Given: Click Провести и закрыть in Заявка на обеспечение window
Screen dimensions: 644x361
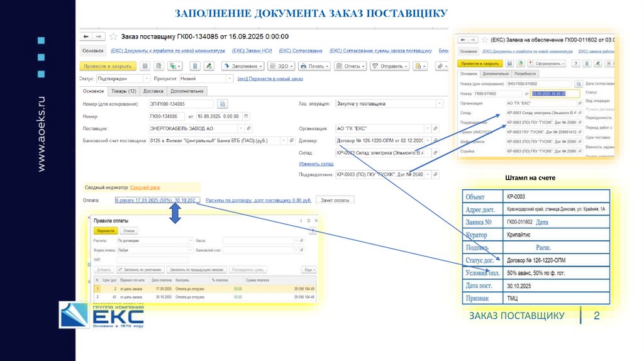Looking at the screenshot, I should click(x=480, y=64).
